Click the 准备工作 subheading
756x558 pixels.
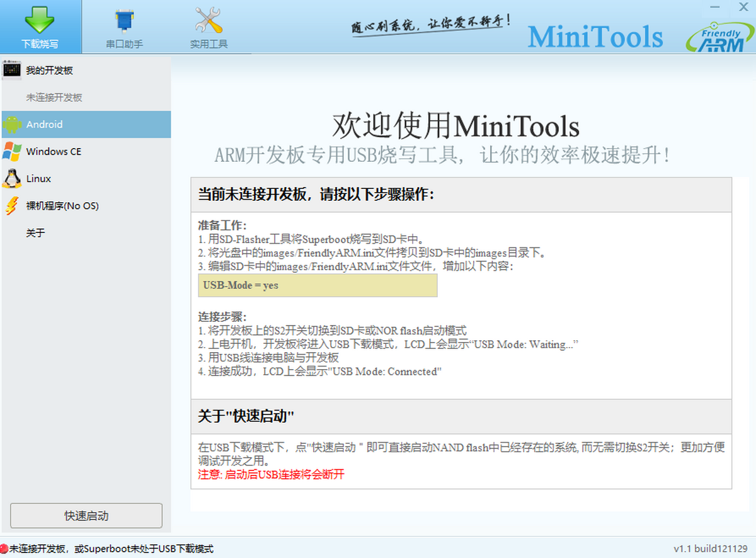click(x=222, y=225)
